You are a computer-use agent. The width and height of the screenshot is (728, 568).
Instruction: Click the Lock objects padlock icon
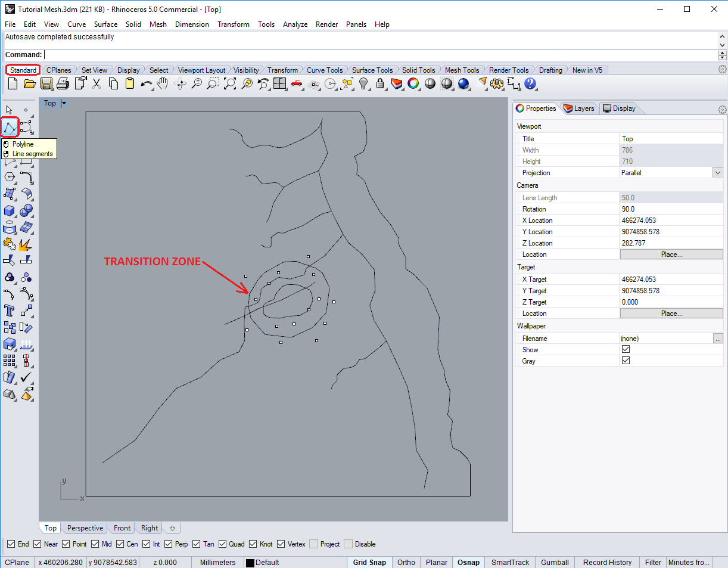380,84
